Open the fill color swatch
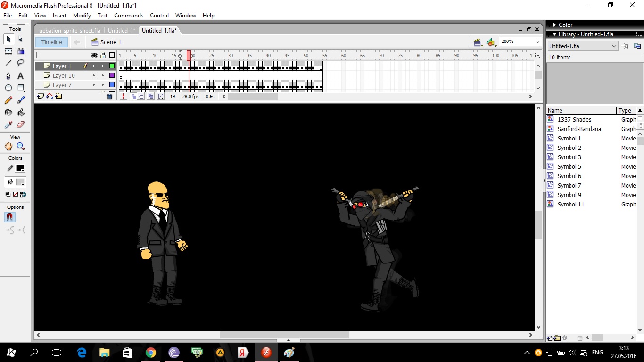The height and width of the screenshot is (362, 644). point(20,182)
